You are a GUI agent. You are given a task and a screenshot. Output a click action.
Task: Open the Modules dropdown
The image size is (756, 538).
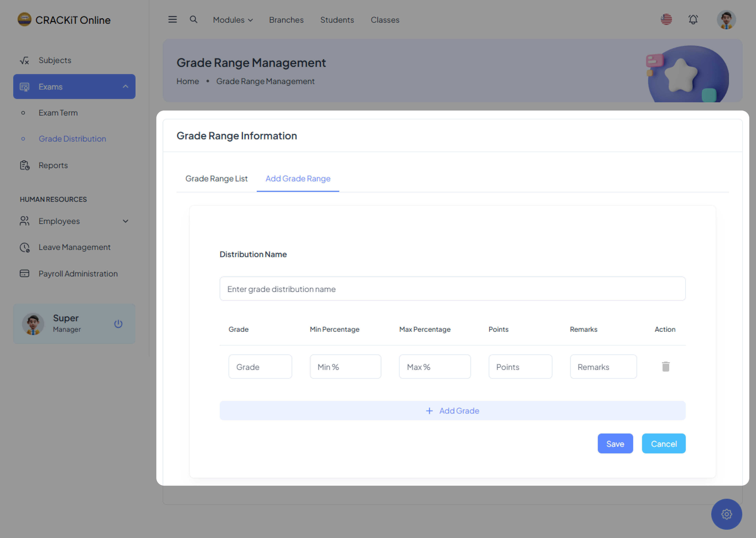pyautogui.click(x=233, y=20)
